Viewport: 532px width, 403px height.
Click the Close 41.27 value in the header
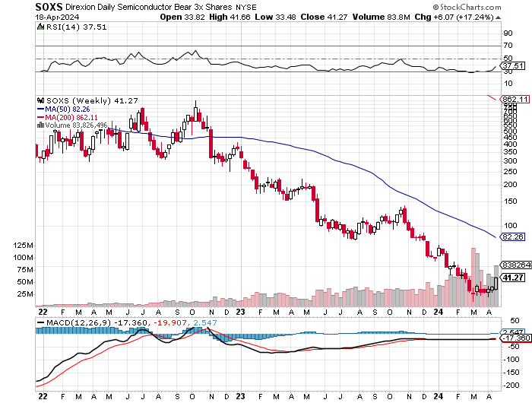(324, 17)
